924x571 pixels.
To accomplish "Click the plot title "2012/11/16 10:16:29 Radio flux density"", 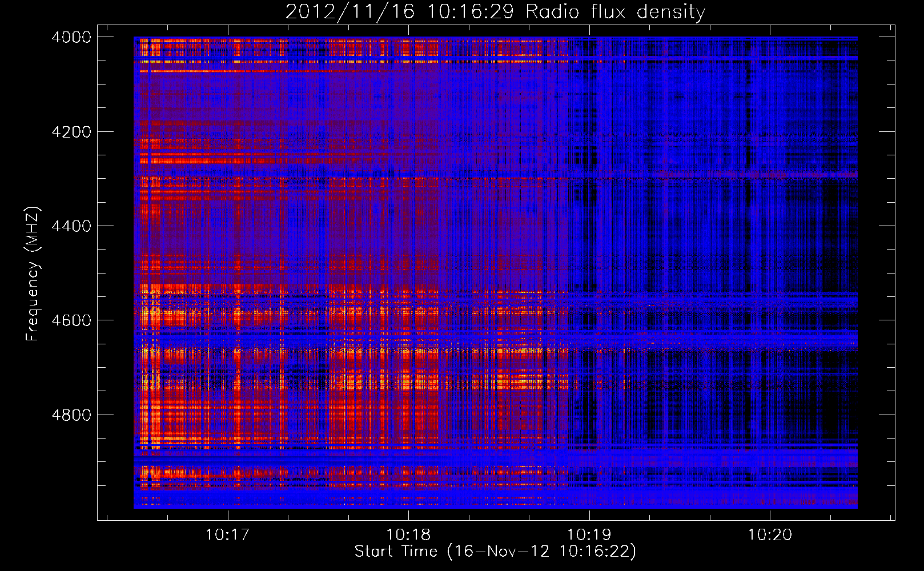I will coord(495,12).
